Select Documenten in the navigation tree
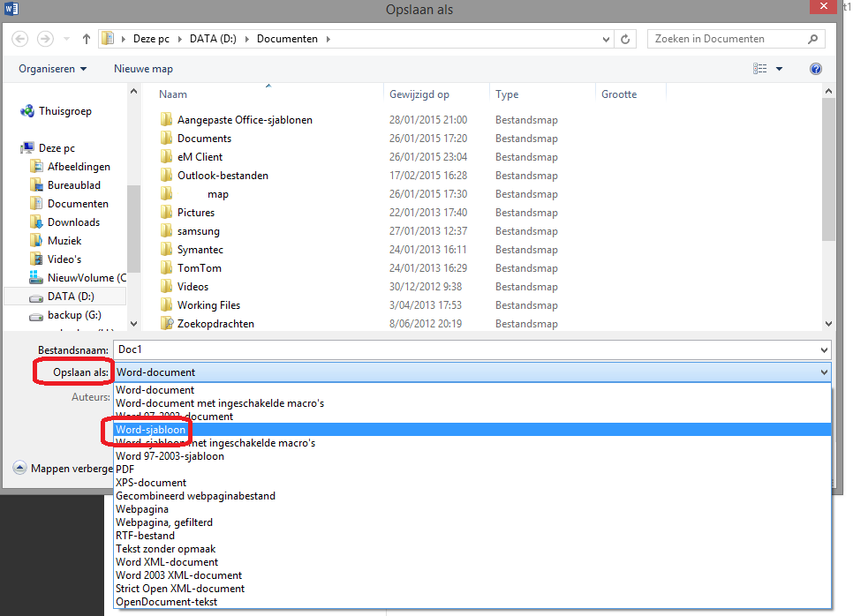Screen dimensions: 853x616 coord(78,203)
